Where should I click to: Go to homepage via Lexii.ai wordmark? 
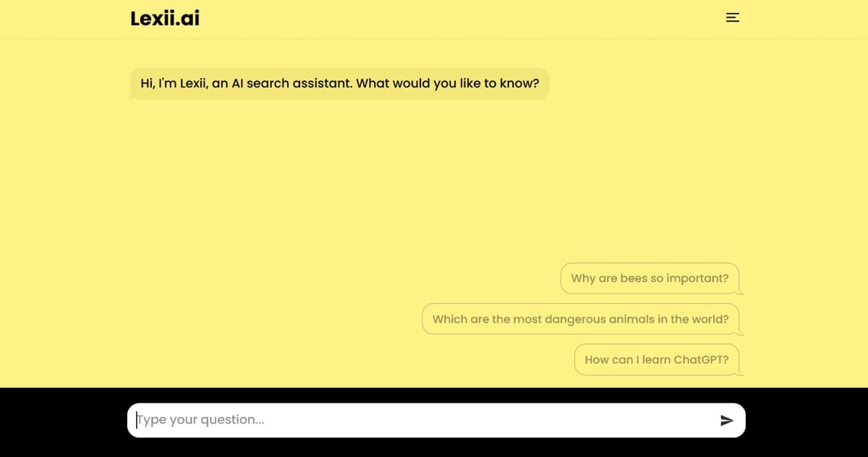(x=165, y=18)
